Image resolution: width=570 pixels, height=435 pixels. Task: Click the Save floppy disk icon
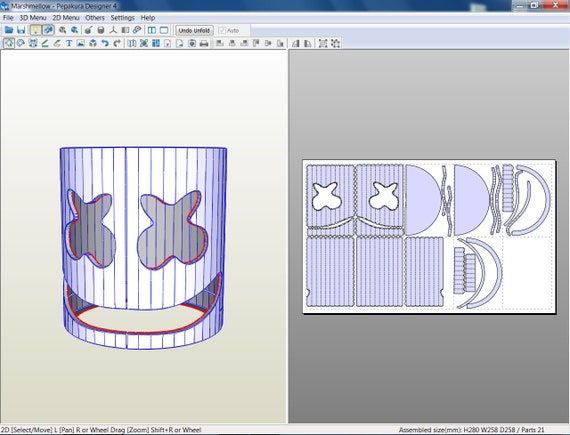pos(21,30)
